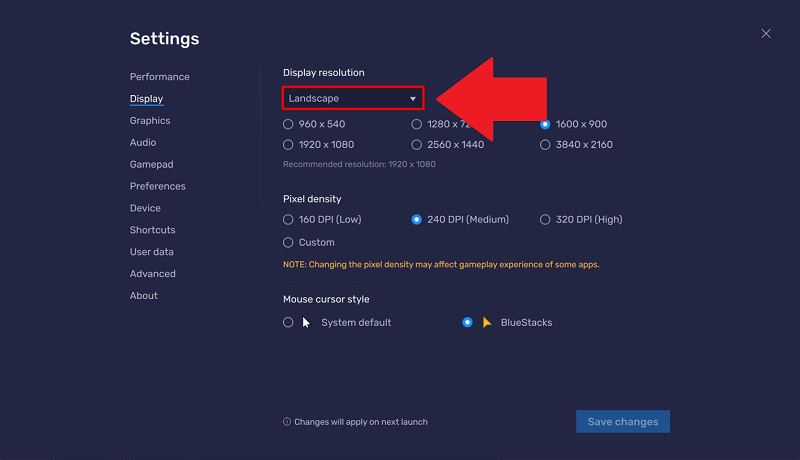Go to Graphics settings
The image size is (800, 460).
pyautogui.click(x=150, y=121)
